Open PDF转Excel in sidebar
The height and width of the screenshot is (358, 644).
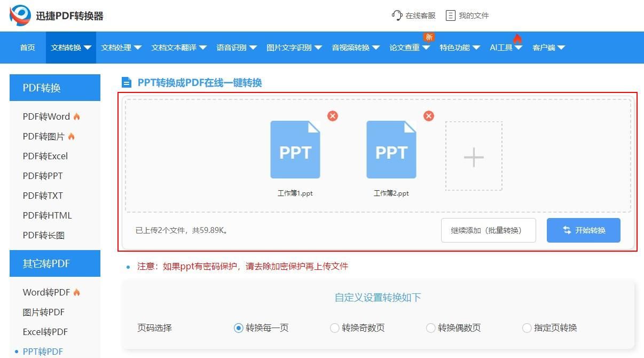(45, 156)
